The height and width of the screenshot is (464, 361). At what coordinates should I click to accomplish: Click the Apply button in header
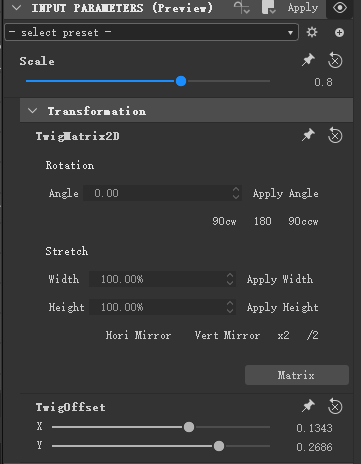pyautogui.click(x=303, y=8)
